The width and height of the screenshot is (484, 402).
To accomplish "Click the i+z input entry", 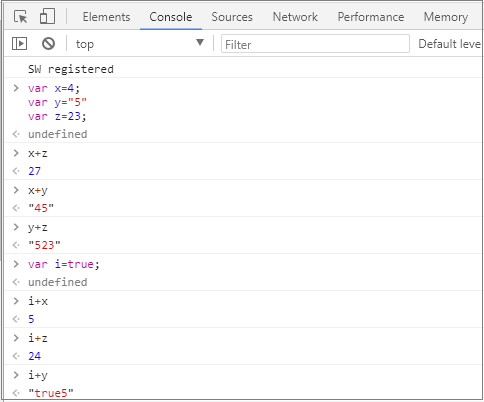I will point(38,338).
